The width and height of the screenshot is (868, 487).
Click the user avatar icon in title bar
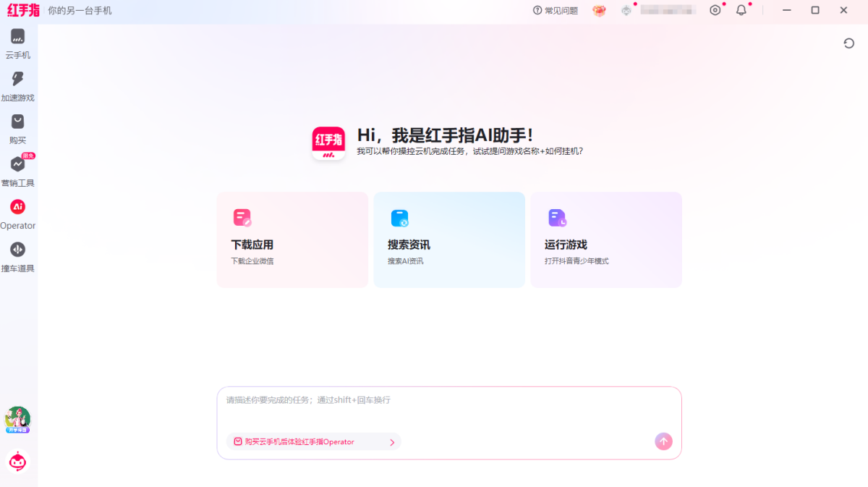626,10
